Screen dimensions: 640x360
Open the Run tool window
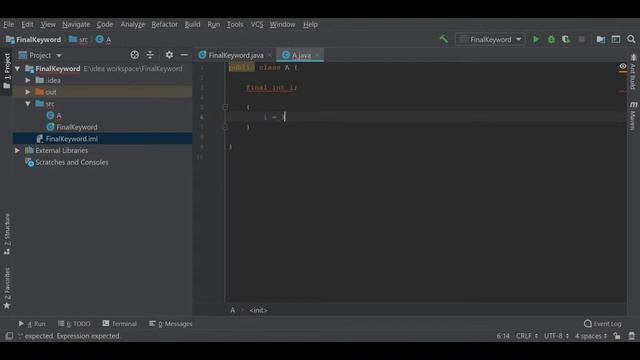tap(32, 324)
